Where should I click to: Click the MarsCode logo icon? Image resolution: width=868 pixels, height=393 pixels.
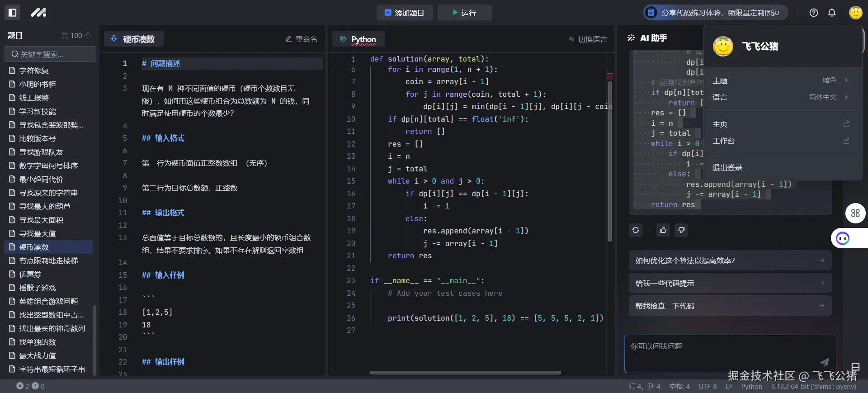(x=38, y=13)
